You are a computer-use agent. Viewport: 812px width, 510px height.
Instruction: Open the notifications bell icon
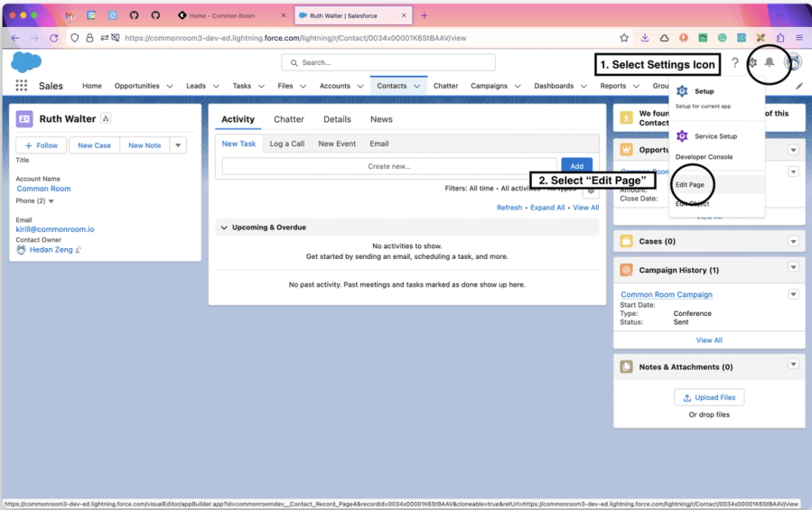click(x=770, y=62)
